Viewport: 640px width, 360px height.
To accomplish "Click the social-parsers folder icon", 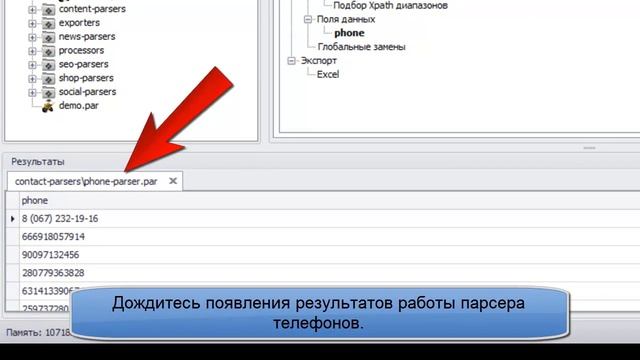I will click(x=48, y=93).
